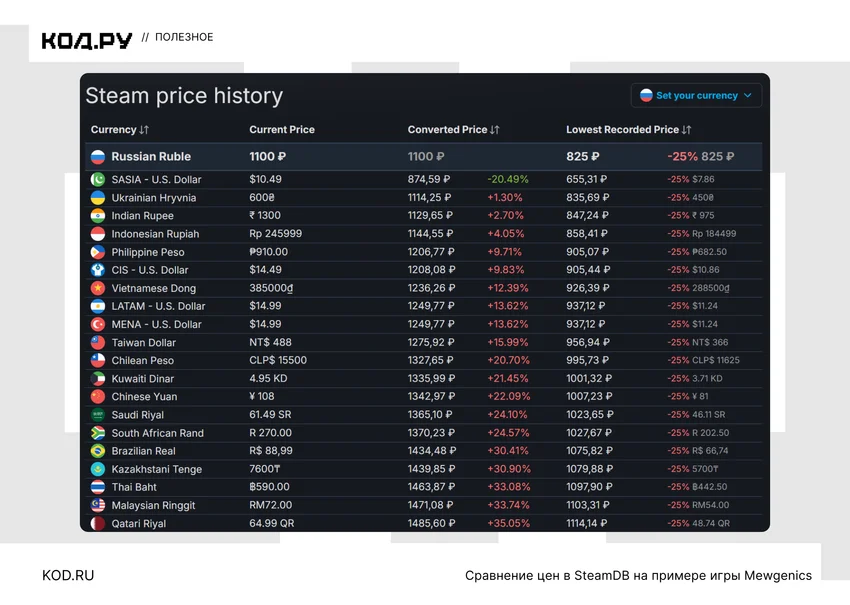This screenshot has width=850, height=605.
Task: Click the Taiwan Dollar flag icon
Action: click(98, 343)
